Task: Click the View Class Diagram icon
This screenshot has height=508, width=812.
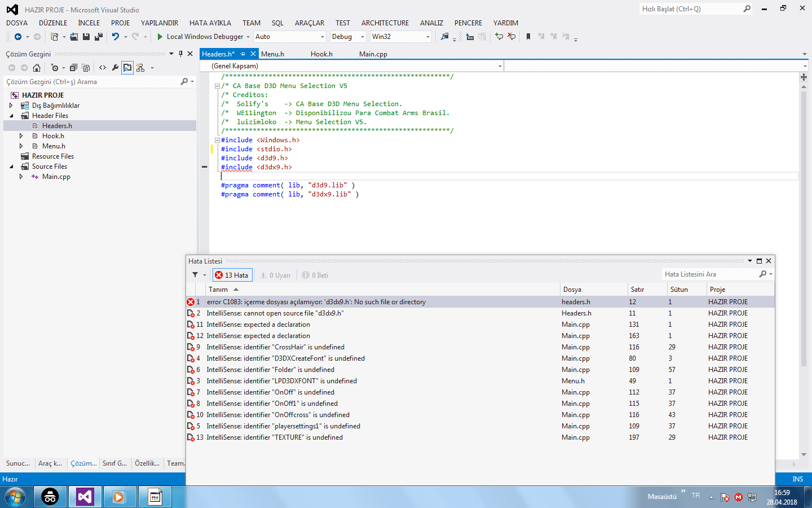Action: pyautogui.click(x=140, y=68)
